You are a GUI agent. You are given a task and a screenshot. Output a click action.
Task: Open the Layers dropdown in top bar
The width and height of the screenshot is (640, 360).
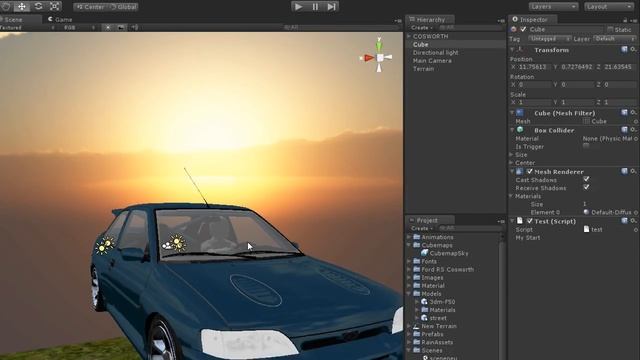coord(553,7)
